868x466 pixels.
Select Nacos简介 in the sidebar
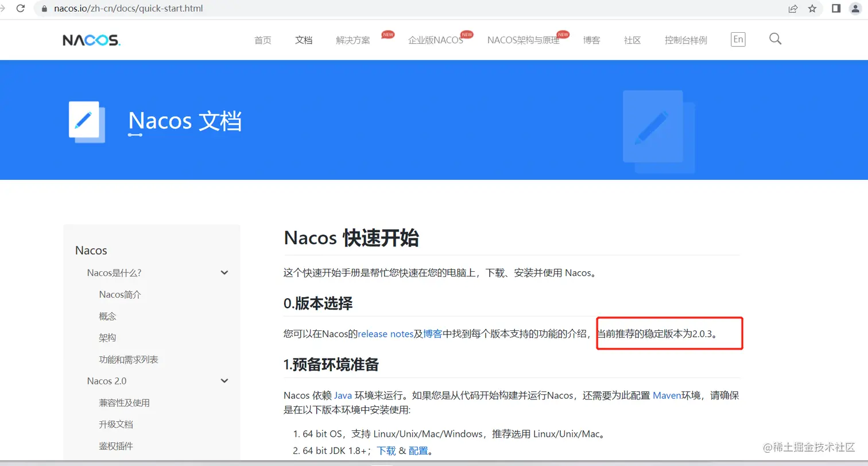[x=120, y=294]
